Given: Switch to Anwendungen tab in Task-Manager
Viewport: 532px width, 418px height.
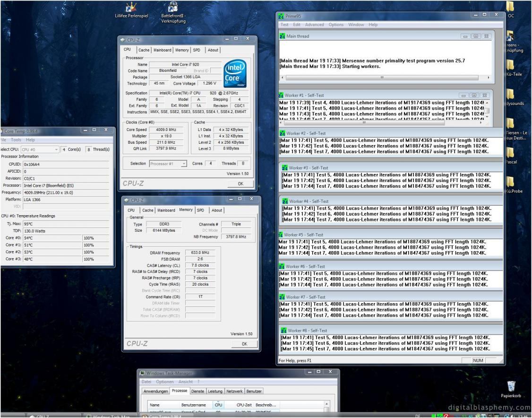Looking at the screenshot, I should click(155, 391).
